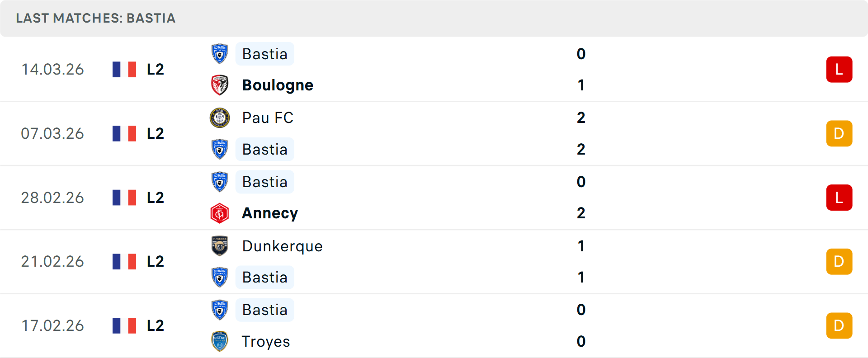Open the Boulogne team link
This screenshot has height=358, width=868.
click(x=278, y=85)
